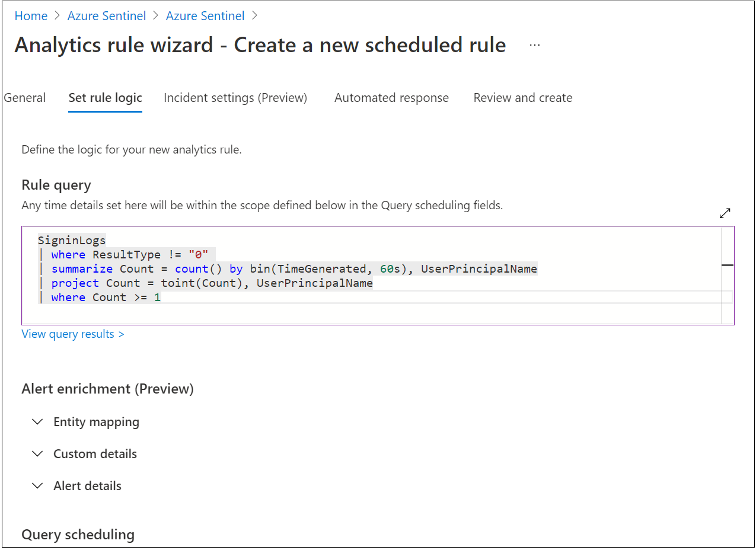
Task: Open the Incident settings (Preview) tab
Action: [x=235, y=97]
